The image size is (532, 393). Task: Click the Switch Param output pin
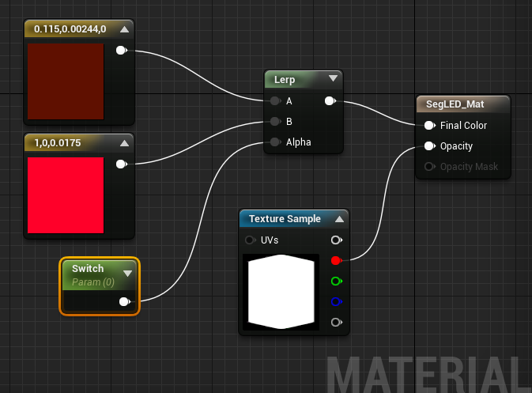(x=125, y=302)
